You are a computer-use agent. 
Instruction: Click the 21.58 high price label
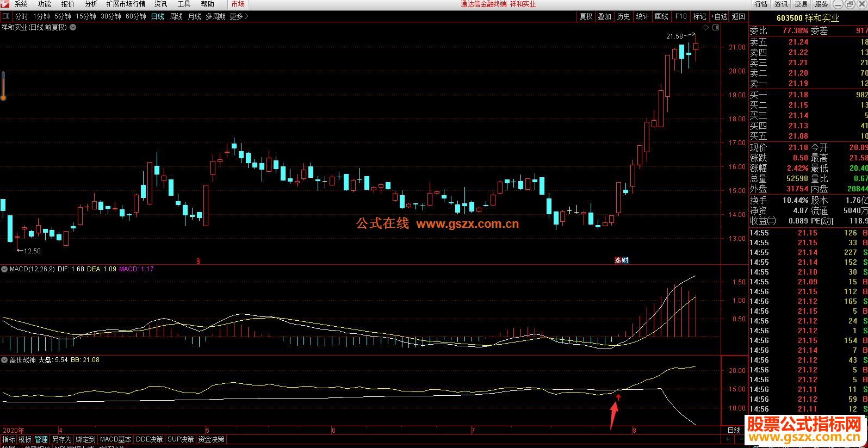click(674, 36)
